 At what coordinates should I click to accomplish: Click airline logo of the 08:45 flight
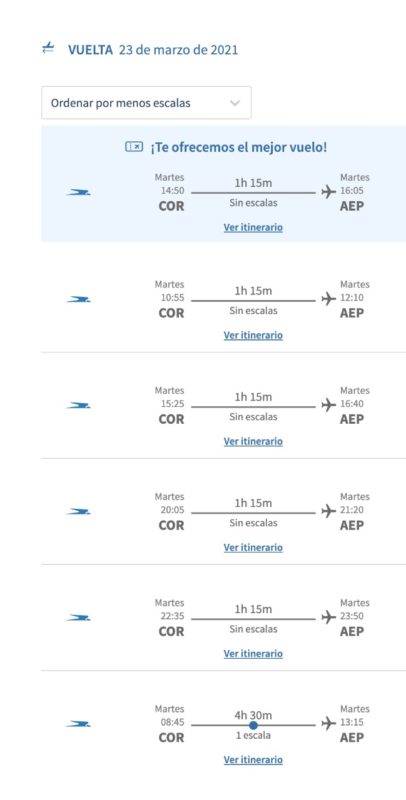(79, 724)
